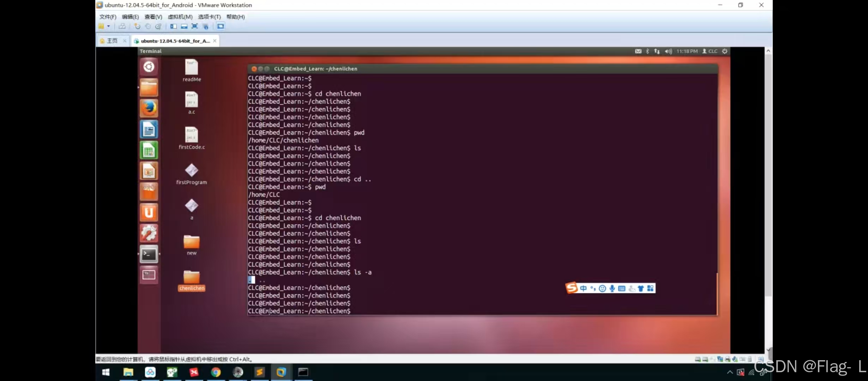The image size is (868, 381).
Task: Launch Ubuntu One from the dock
Action: tap(149, 213)
